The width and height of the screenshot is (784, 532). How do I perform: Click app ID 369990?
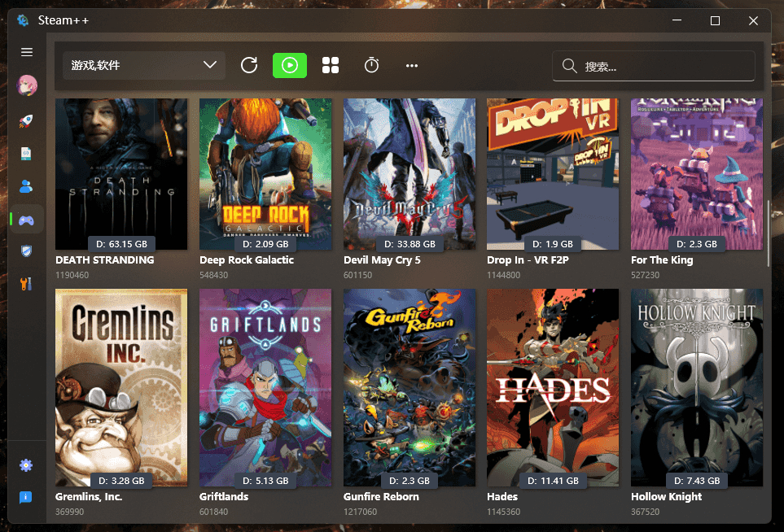(x=69, y=512)
